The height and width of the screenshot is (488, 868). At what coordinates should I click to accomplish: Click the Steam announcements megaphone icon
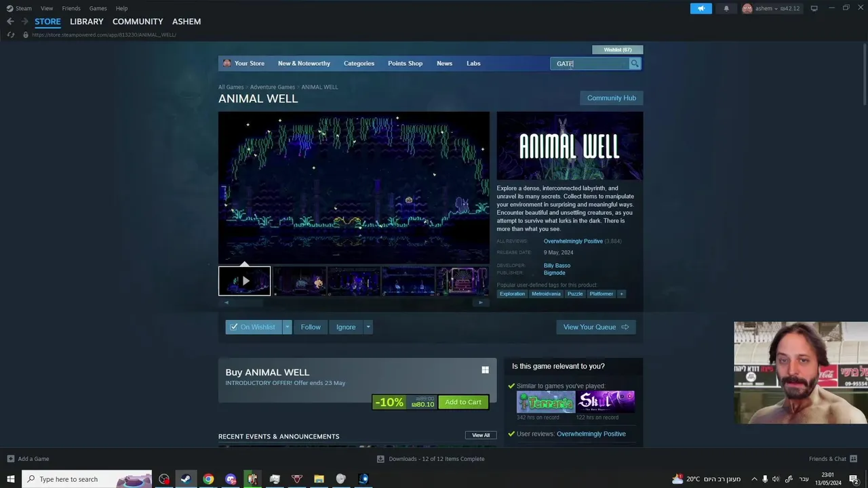701,8
